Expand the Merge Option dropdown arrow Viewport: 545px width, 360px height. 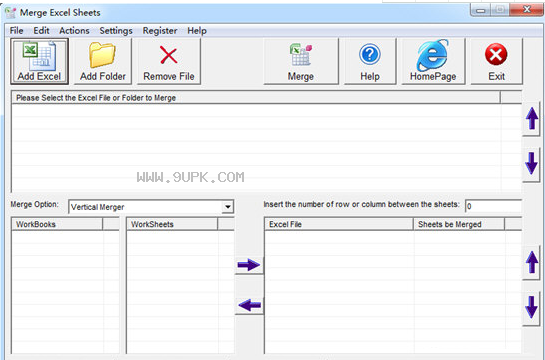click(228, 207)
